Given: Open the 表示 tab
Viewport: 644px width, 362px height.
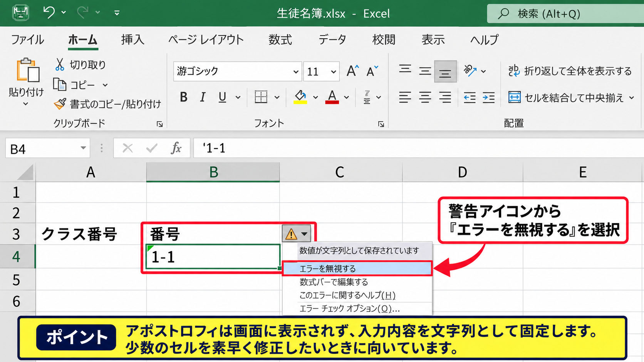Looking at the screenshot, I should [x=433, y=40].
